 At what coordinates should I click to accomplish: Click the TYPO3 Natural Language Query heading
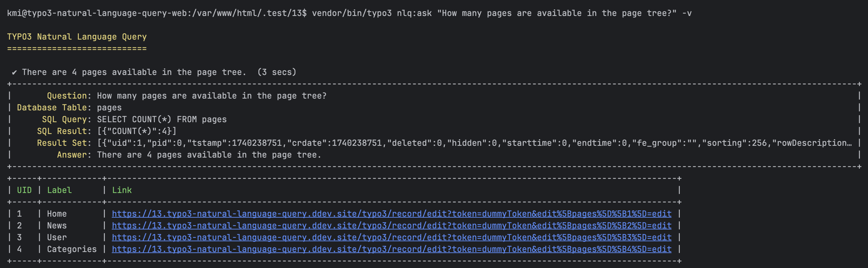pyautogui.click(x=77, y=37)
